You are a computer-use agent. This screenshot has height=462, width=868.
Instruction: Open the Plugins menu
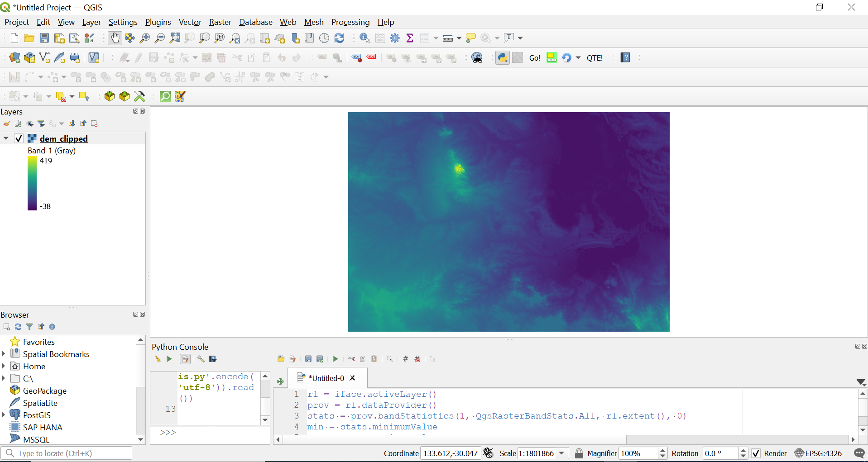click(158, 22)
